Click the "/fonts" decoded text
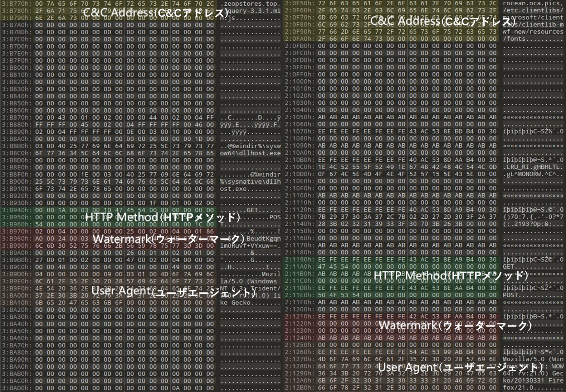This screenshot has height=392, width=566. coord(514,39)
